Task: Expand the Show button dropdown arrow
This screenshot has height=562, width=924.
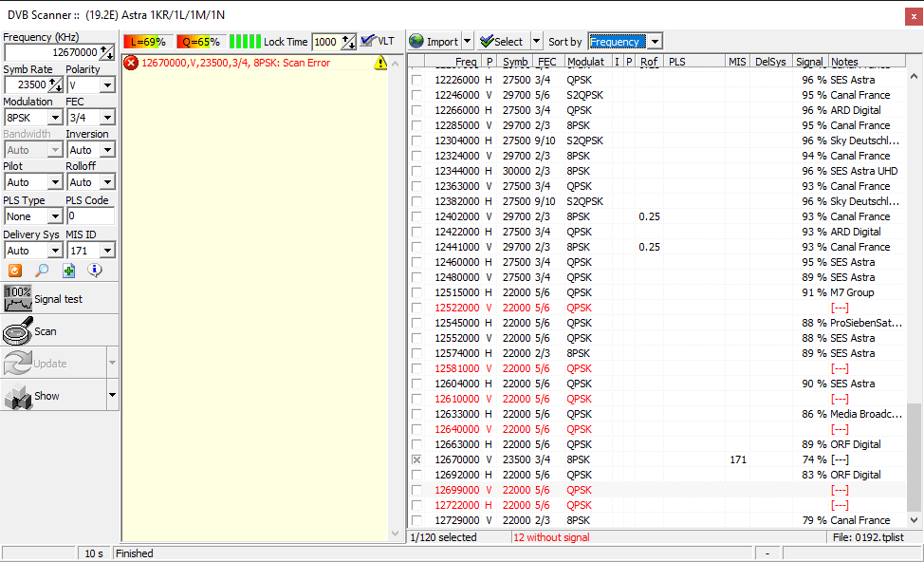Action: [x=112, y=395]
